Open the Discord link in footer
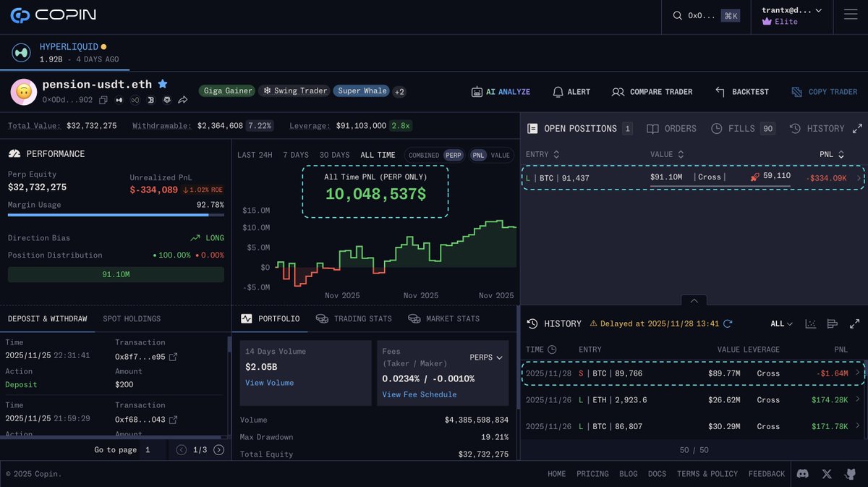Screen dimensions: 868x487 (802, 474)
